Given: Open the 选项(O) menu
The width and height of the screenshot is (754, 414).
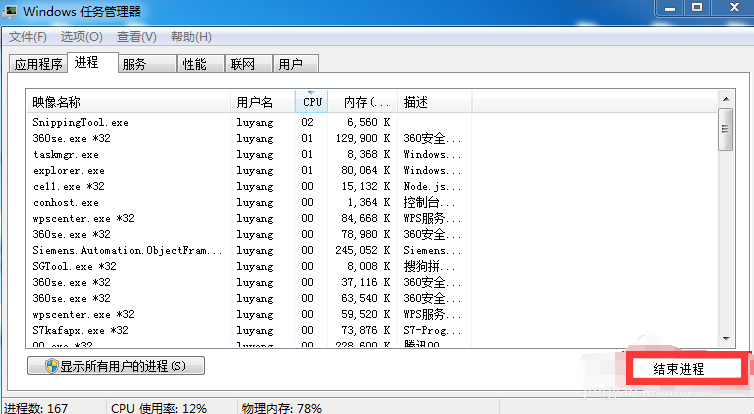Looking at the screenshot, I should (x=81, y=37).
